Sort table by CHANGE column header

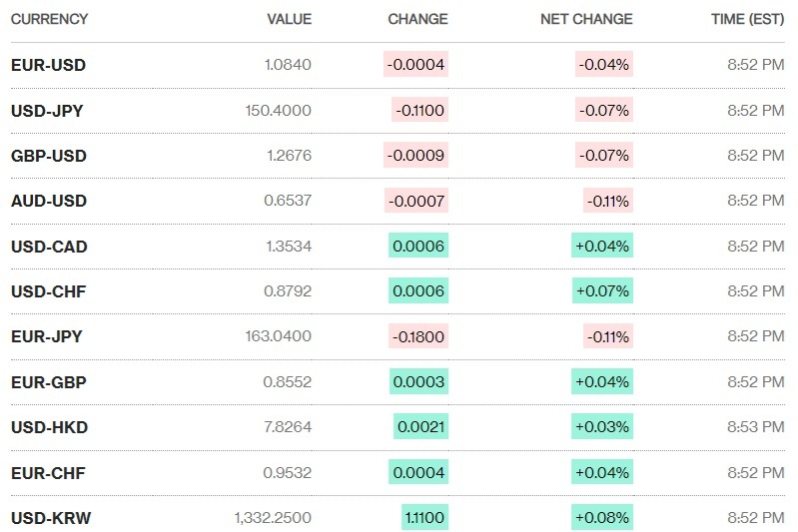pyautogui.click(x=417, y=19)
